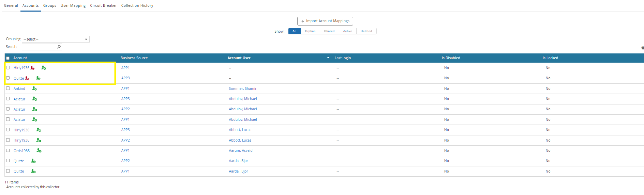The image size is (644, 195).
Task: Click the red orphan user icon beside Quitte
Action: click(27, 78)
